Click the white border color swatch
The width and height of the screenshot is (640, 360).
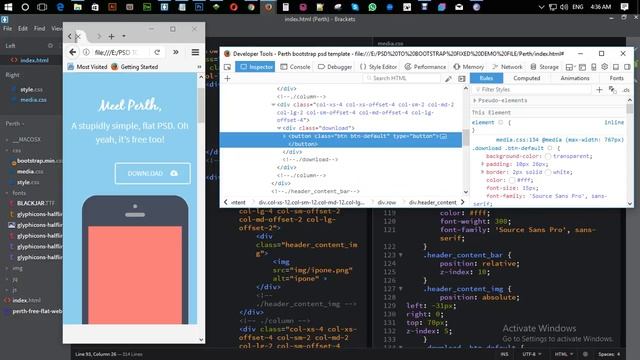[548, 172]
